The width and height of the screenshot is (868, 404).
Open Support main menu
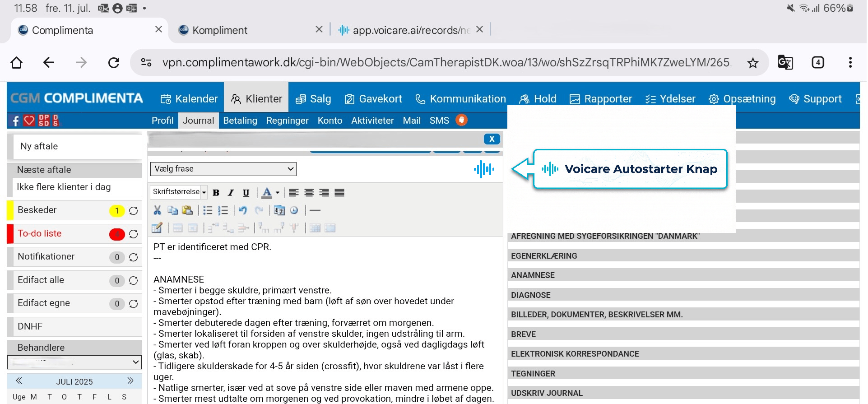pos(815,99)
